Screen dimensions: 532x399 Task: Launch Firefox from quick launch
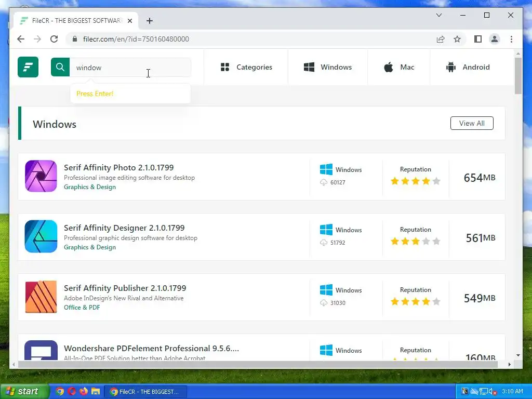84,391
